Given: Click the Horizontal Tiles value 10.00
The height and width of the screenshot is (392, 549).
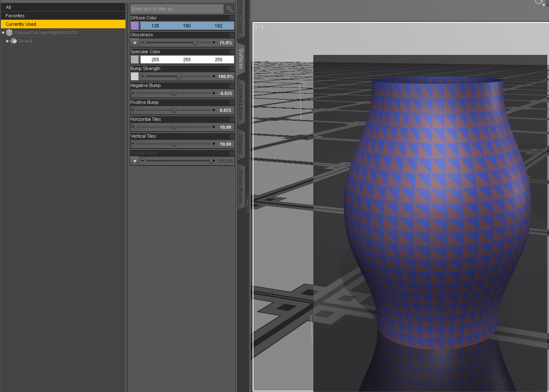Looking at the screenshot, I should (x=226, y=127).
